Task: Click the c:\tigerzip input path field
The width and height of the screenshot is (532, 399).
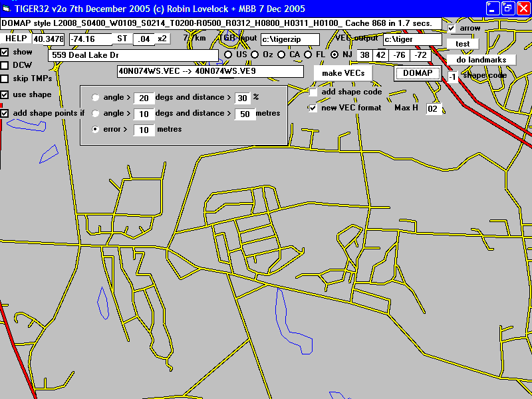Action: click(x=291, y=39)
